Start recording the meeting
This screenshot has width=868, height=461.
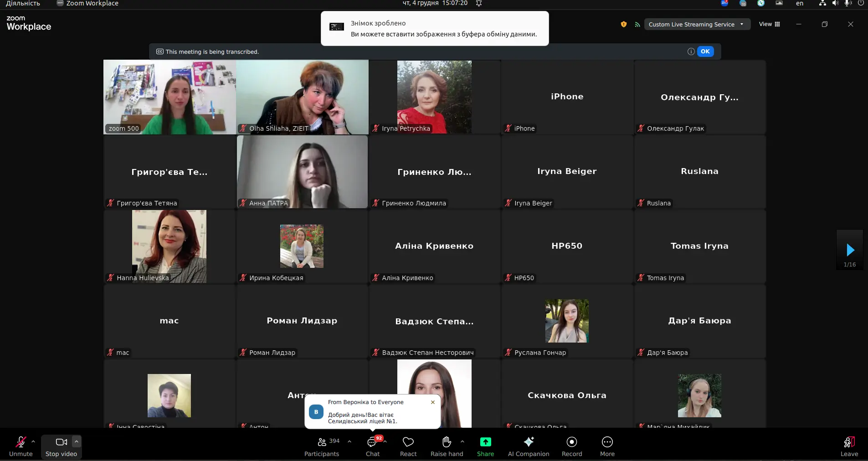click(572, 447)
